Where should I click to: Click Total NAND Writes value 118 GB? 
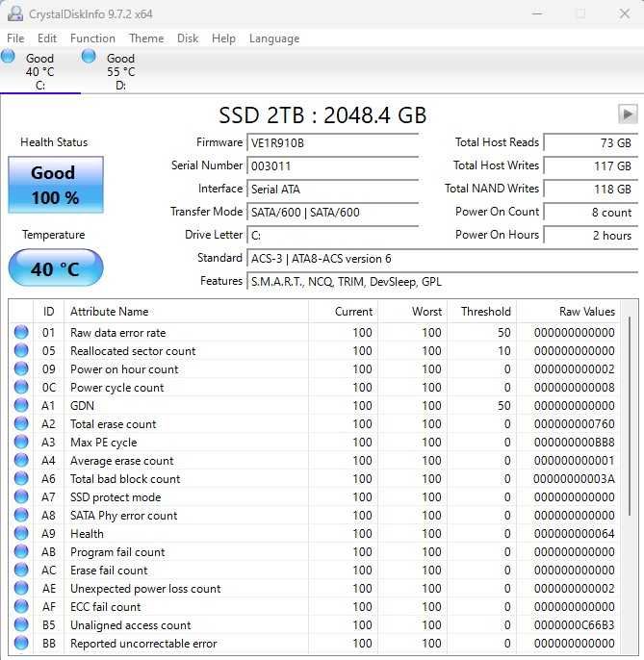pyautogui.click(x=591, y=189)
